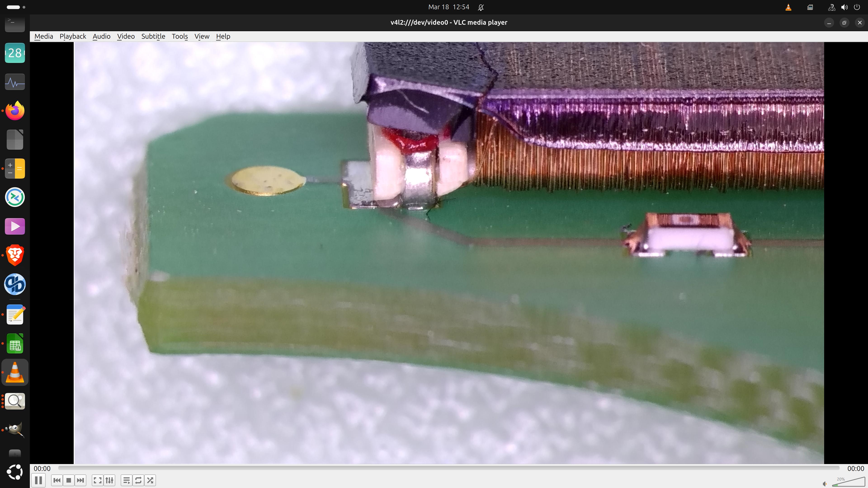Open the blue qBittorrent-style app
The width and height of the screenshot is (868, 488).
pyautogui.click(x=15, y=284)
